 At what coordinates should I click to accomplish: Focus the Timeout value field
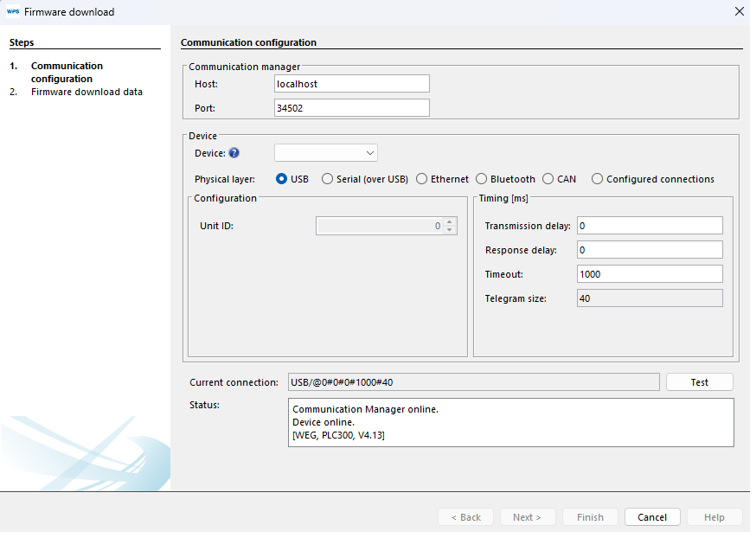click(x=649, y=274)
